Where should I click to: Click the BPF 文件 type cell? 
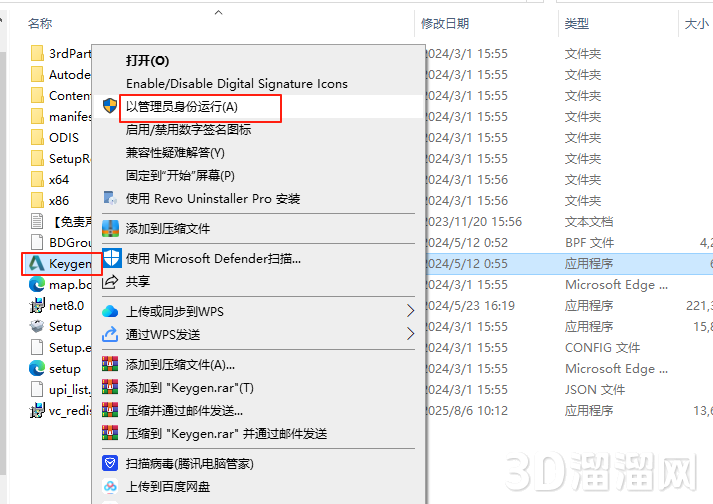(589, 242)
